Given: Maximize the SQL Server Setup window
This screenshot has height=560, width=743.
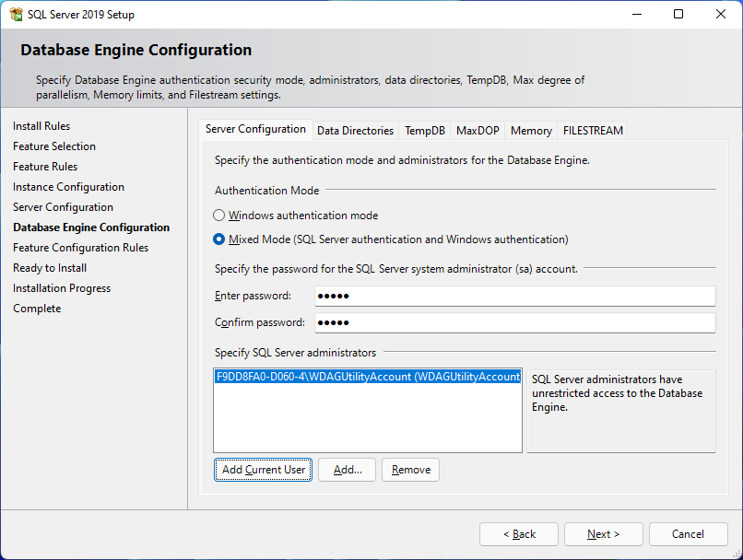Looking at the screenshot, I should tap(678, 14).
